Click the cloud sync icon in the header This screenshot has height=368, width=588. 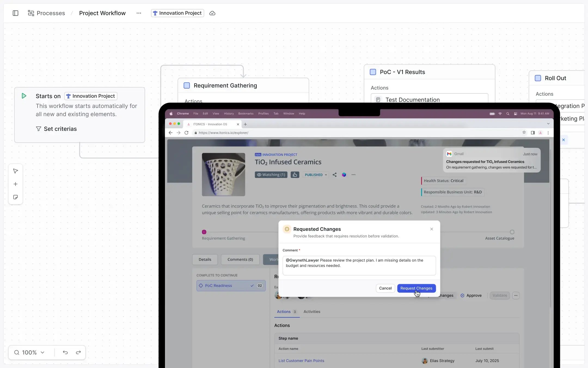pos(212,13)
